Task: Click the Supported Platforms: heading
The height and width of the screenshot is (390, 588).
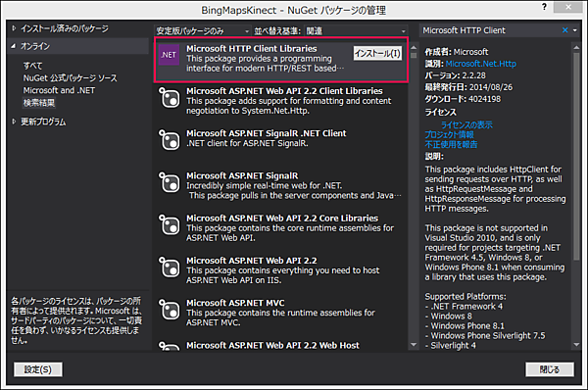Action: pos(465,297)
